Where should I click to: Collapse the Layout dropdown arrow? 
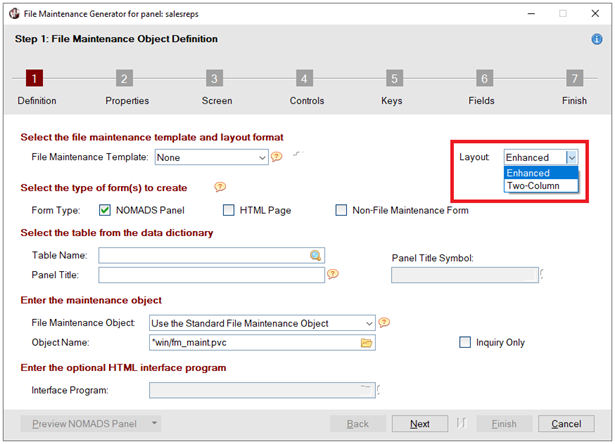point(572,158)
